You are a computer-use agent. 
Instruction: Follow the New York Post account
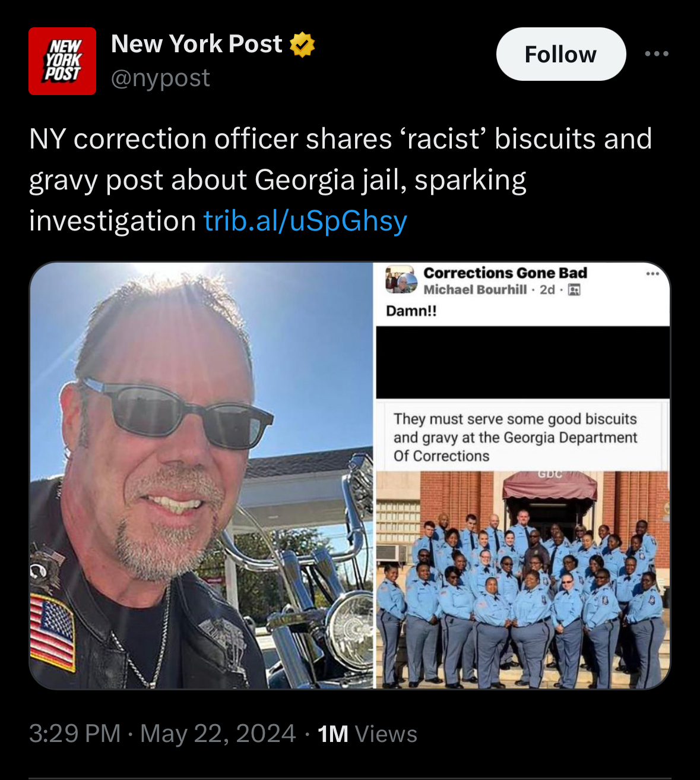tap(561, 54)
